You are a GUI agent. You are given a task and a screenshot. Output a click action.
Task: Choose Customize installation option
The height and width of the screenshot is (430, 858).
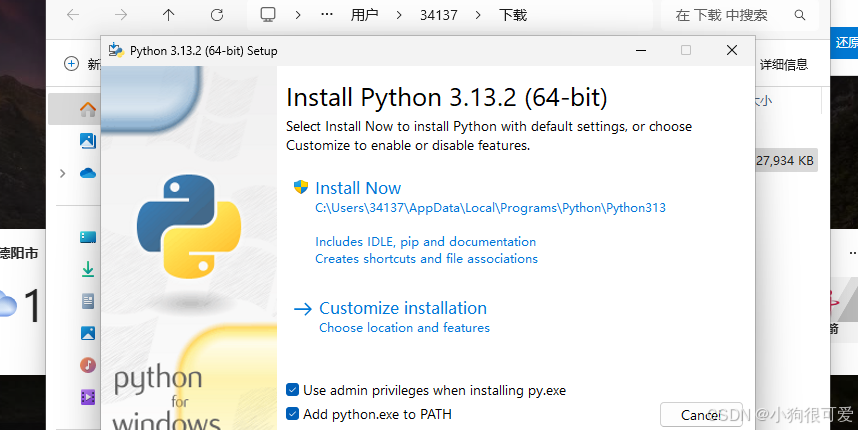403,308
